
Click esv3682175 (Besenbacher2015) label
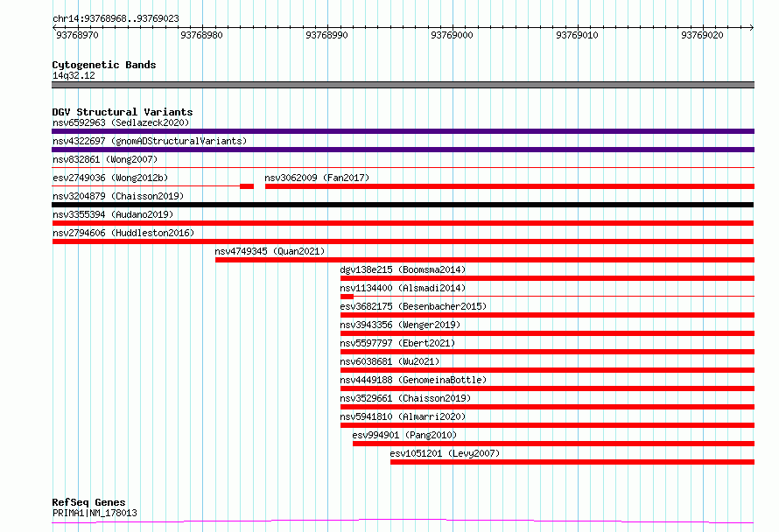click(413, 306)
